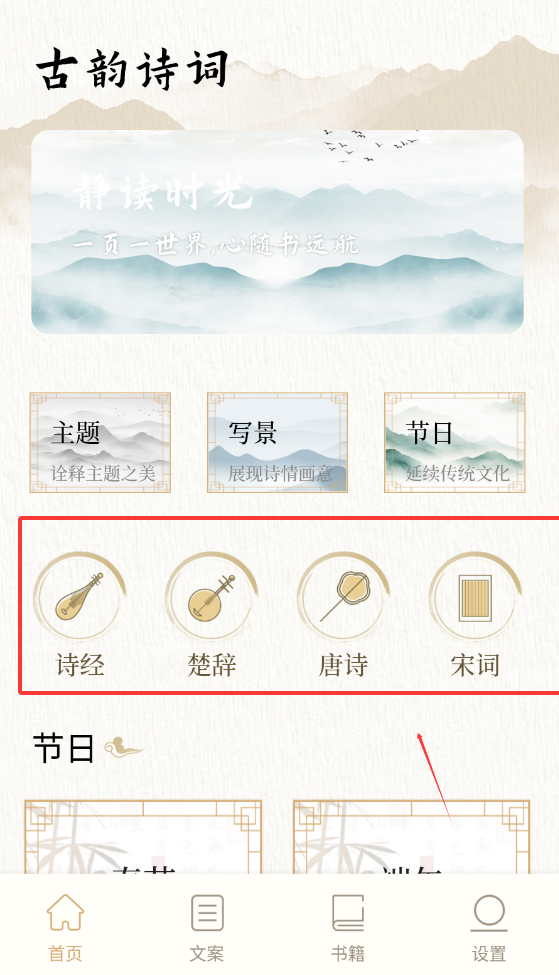Image resolution: width=559 pixels, height=975 pixels.
Task: Click the 节日 section heading
Action: click(x=63, y=748)
